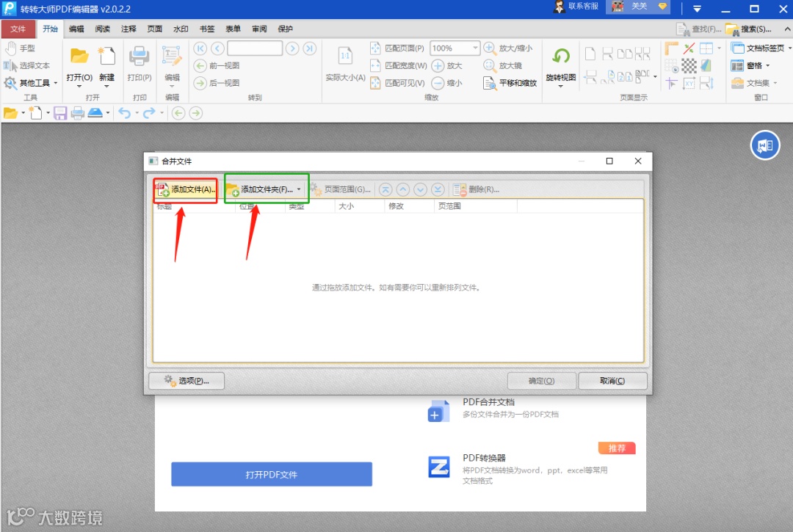Click the page number input field
The height and width of the screenshot is (532, 793).
254,48
